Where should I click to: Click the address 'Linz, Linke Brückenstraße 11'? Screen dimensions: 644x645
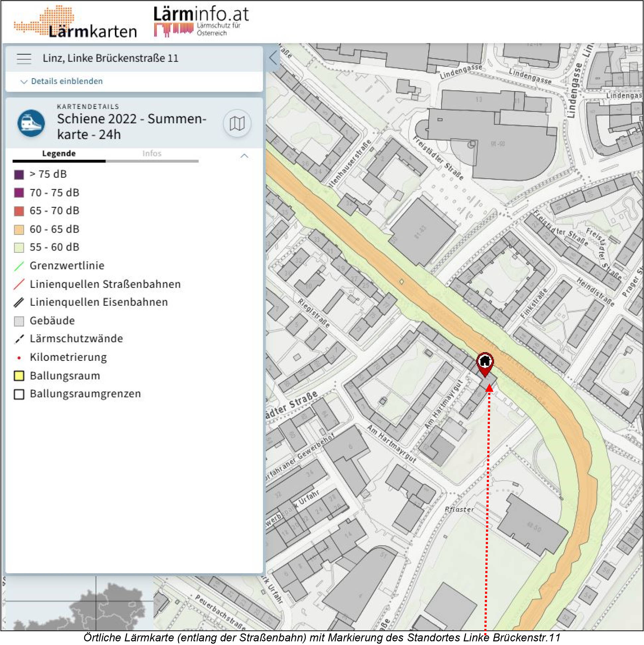click(111, 58)
